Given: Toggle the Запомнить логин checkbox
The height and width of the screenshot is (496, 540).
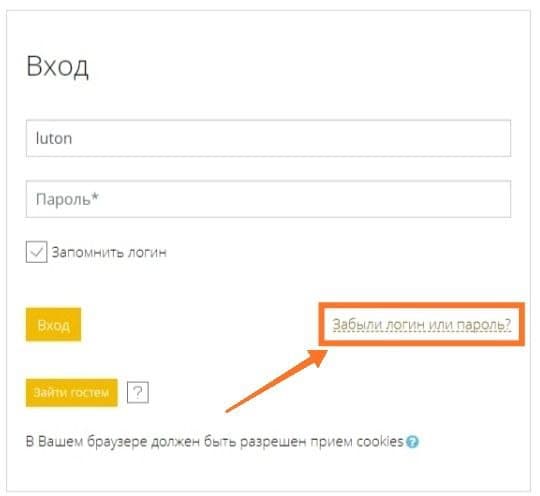Looking at the screenshot, I should [x=37, y=252].
